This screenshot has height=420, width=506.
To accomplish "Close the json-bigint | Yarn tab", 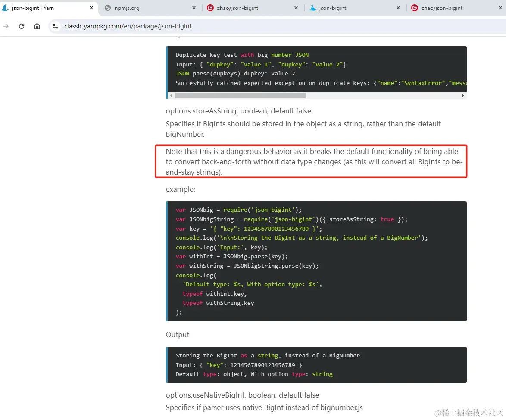I will [x=91, y=8].
